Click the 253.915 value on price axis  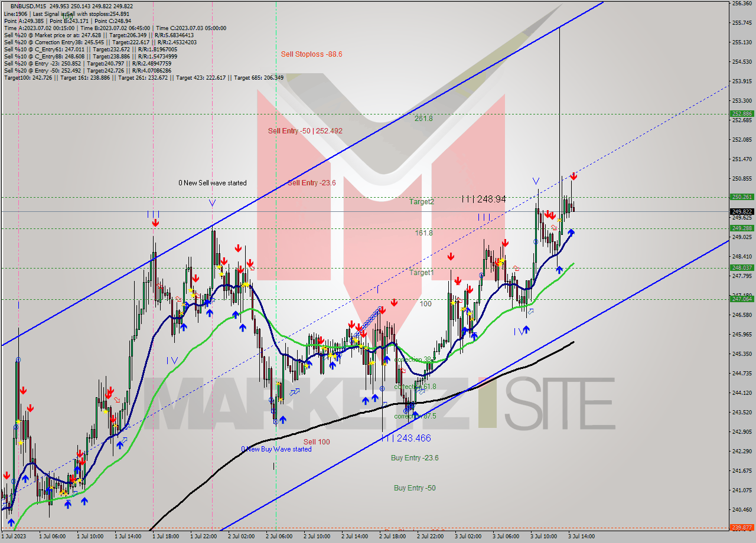[742, 81]
